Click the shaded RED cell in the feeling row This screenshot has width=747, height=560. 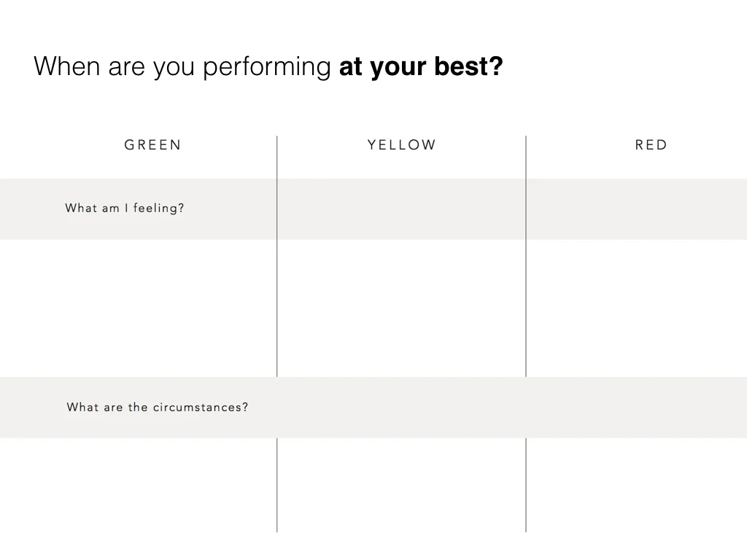pos(637,209)
